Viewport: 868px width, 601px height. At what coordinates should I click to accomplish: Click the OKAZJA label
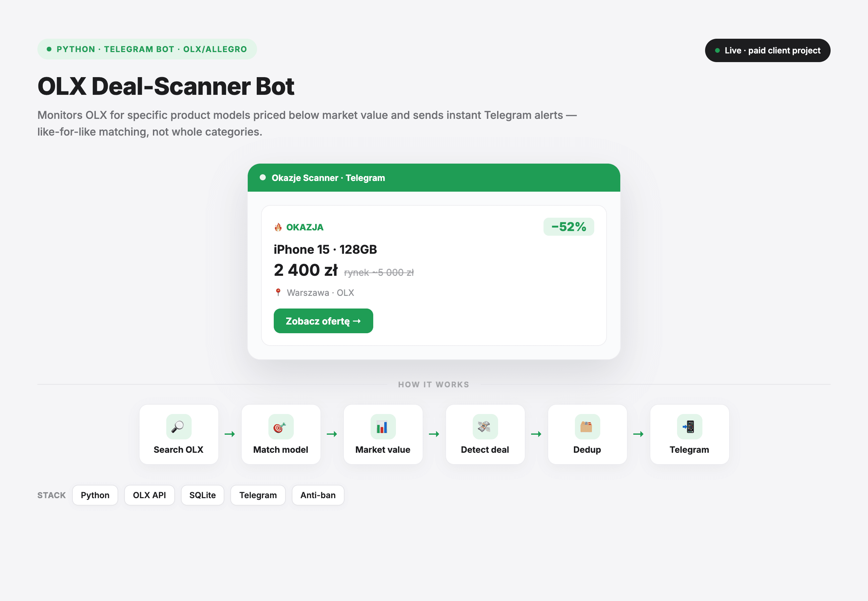(x=305, y=227)
